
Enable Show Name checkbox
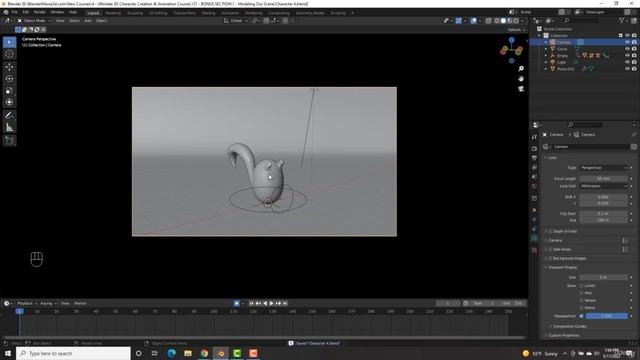(x=581, y=308)
